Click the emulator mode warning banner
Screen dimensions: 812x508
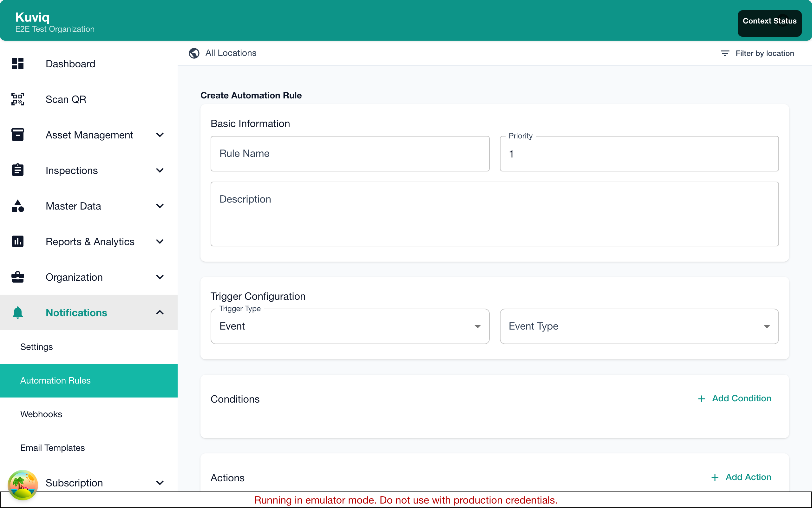pos(406,500)
